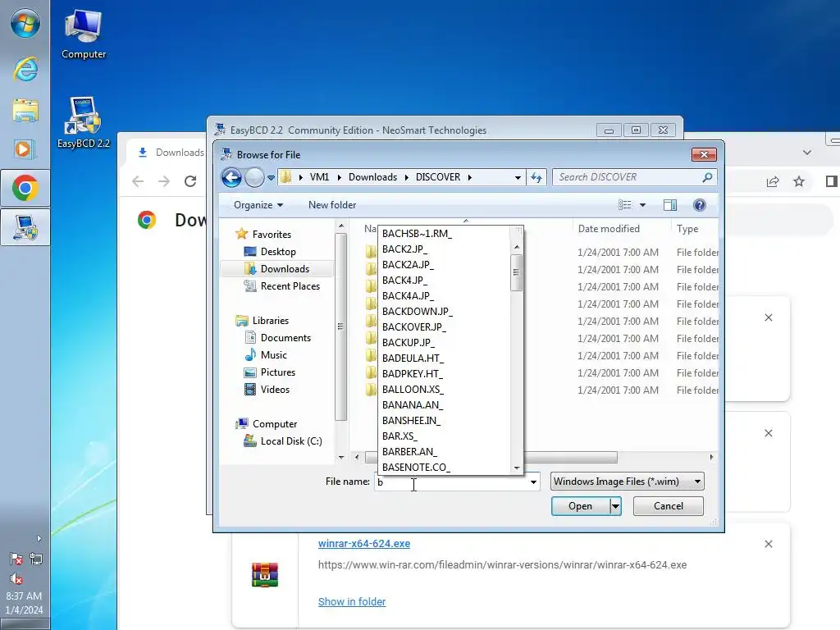Click the Cancel button
Image resolution: width=840 pixels, height=630 pixels.
point(668,506)
